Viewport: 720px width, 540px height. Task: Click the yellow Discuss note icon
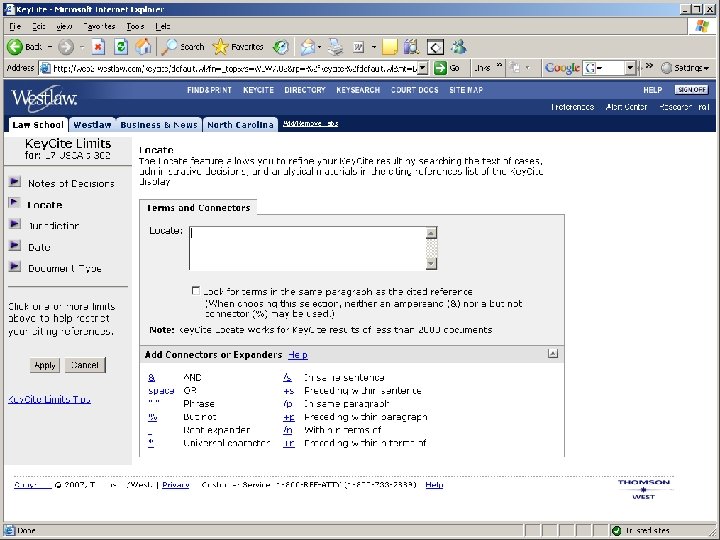point(390,46)
